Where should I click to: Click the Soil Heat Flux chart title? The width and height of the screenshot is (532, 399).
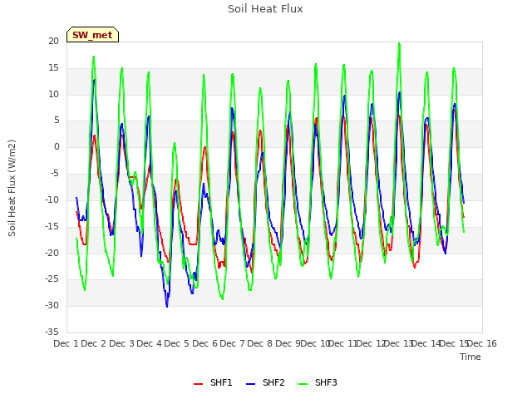[x=265, y=9]
